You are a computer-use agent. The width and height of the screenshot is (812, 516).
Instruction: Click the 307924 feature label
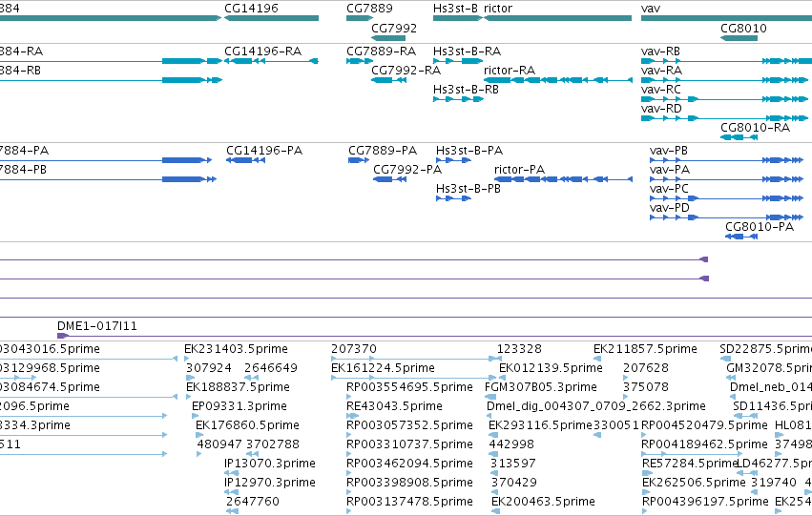tap(209, 368)
